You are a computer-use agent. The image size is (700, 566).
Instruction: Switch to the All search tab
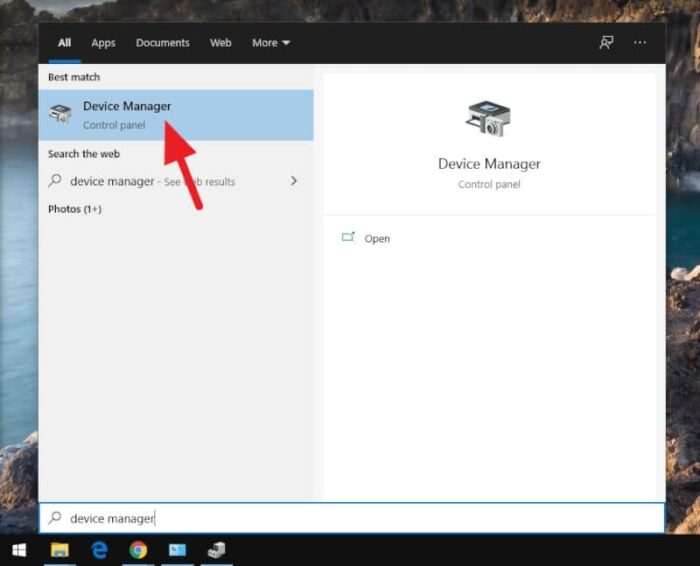(x=64, y=43)
